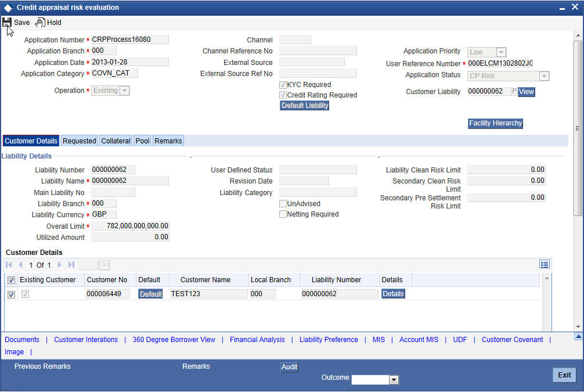The image size is (584, 392).
Task: Open the Account MIS link
Action: [419, 340]
